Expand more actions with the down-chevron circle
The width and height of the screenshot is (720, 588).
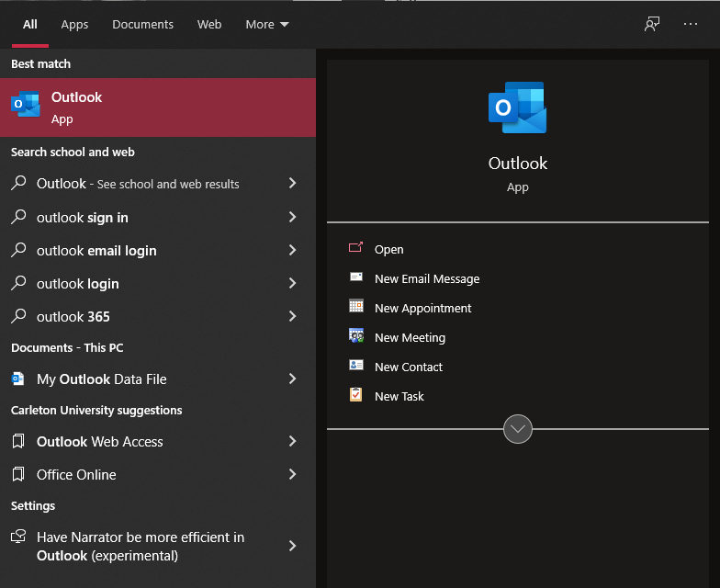click(x=518, y=429)
